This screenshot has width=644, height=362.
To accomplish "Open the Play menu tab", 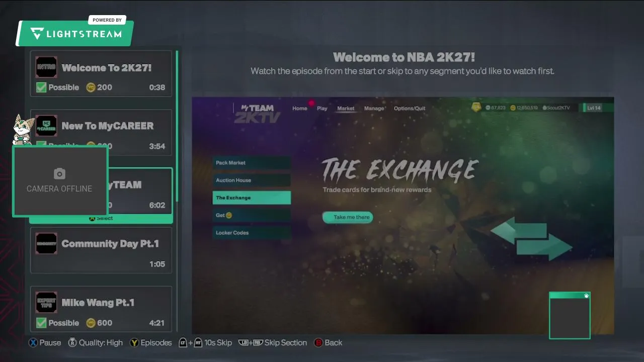I will (x=322, y=108).
